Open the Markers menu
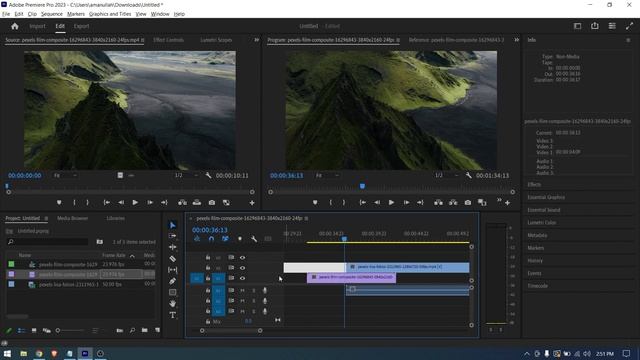This screenshot has width=640, height=360. (76, 14)
